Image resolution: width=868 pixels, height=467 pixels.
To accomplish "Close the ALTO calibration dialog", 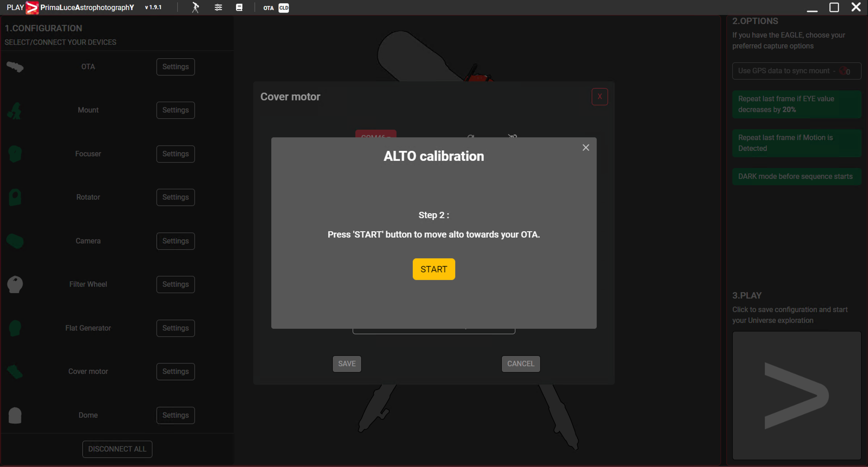I will [585, 148].
